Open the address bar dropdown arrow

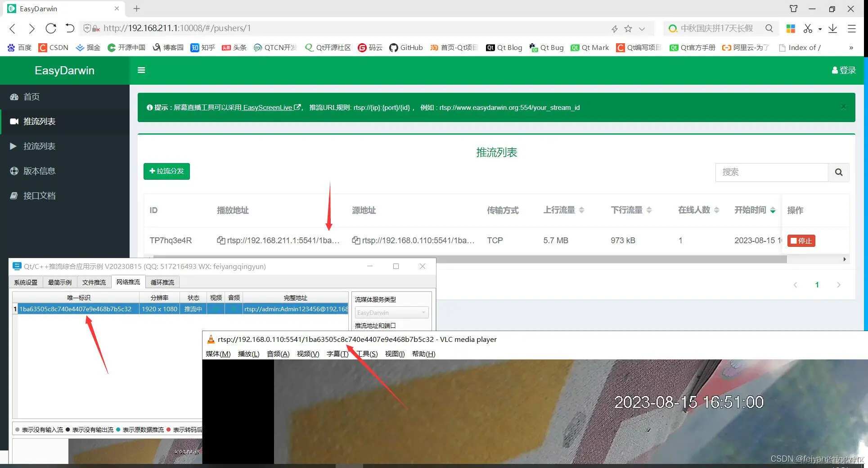coord(641,28)
